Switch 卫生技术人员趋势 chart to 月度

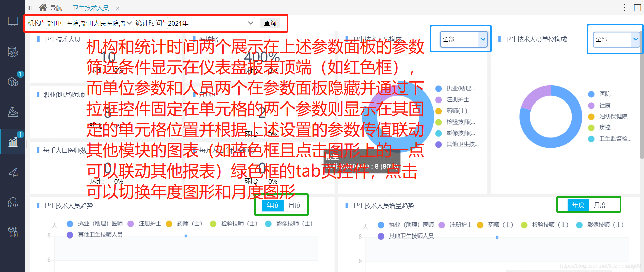(x=294, y=205)
